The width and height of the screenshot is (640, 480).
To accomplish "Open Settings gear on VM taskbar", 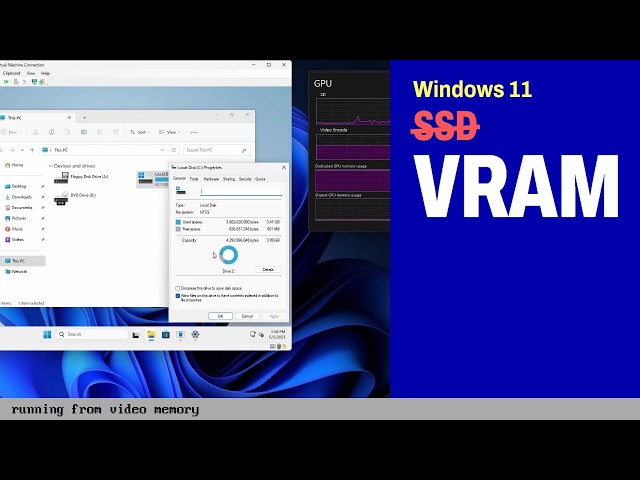I will (195, 335).
